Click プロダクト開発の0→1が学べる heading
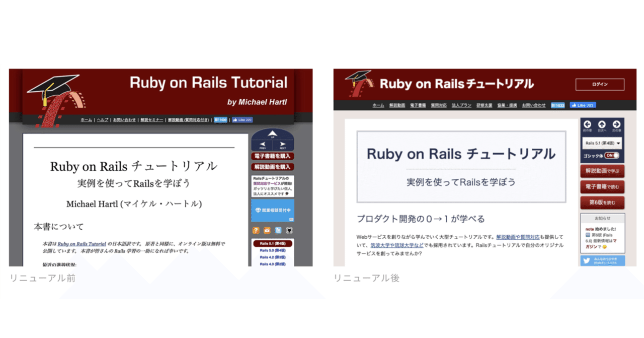The height and width of the screenshot is (338, 644). (x=421, y=219)
